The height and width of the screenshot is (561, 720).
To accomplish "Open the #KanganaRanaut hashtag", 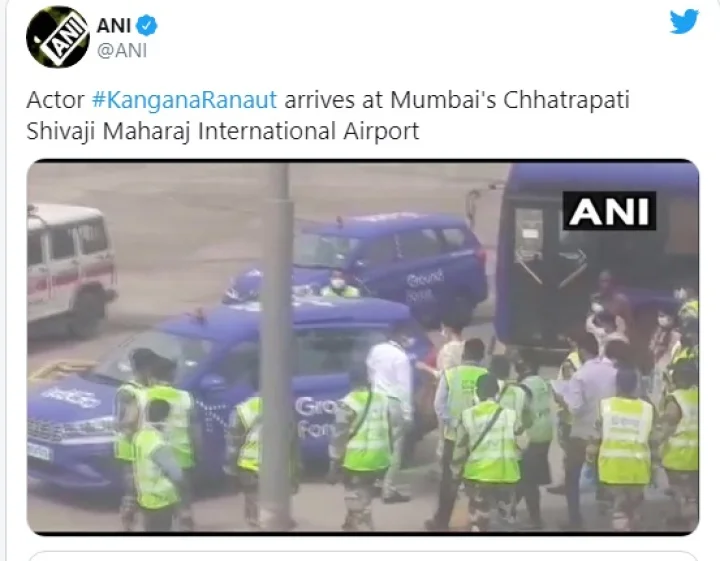I will [185, 100].
